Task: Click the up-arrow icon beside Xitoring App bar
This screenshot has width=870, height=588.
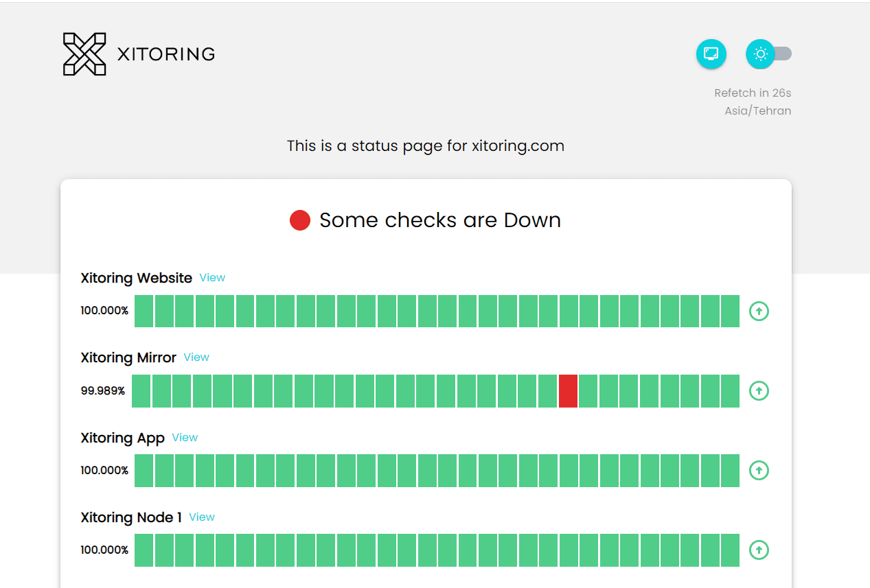Action: point(759,470)
